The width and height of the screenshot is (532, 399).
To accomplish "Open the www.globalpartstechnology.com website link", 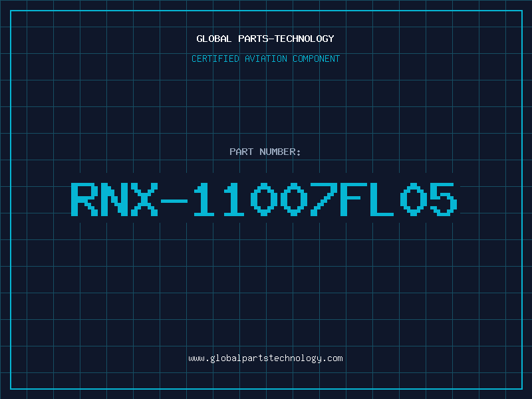I will coord(265,358).
